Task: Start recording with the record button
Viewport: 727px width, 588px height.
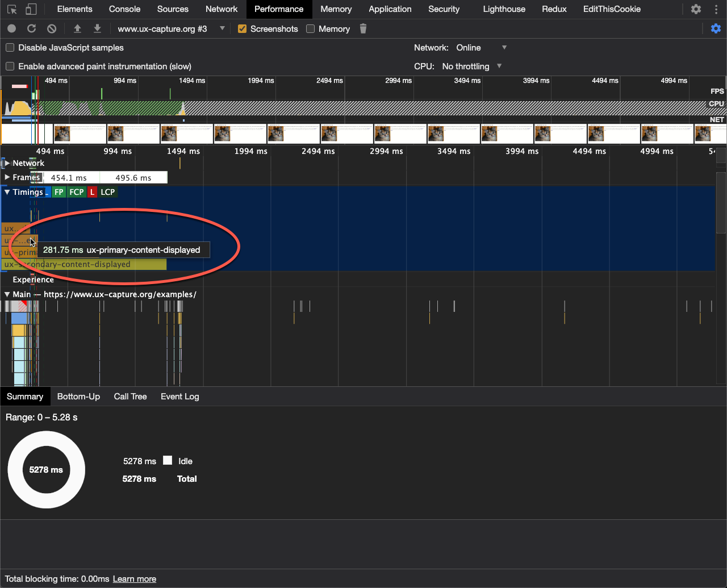Action: click(11, 29)
